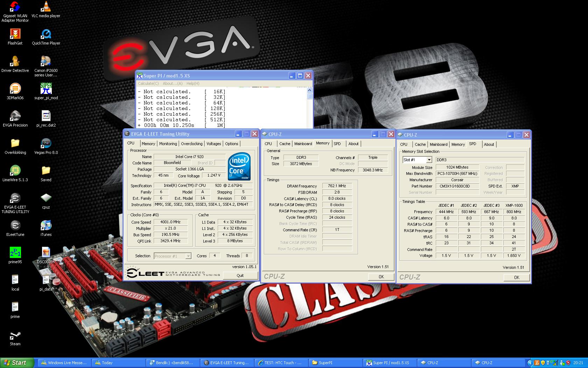The width and height of the screenshot is (588, 368).
Task: Select the ELeetTune desktop shortcut
Action: point(15,228)
